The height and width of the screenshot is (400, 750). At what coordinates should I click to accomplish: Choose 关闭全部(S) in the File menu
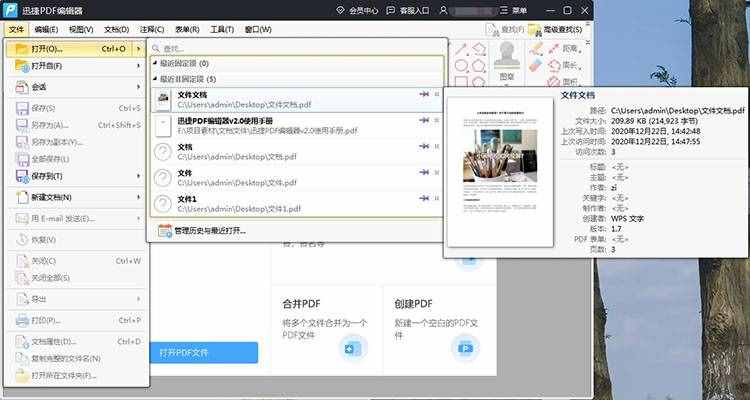point(76,278)
